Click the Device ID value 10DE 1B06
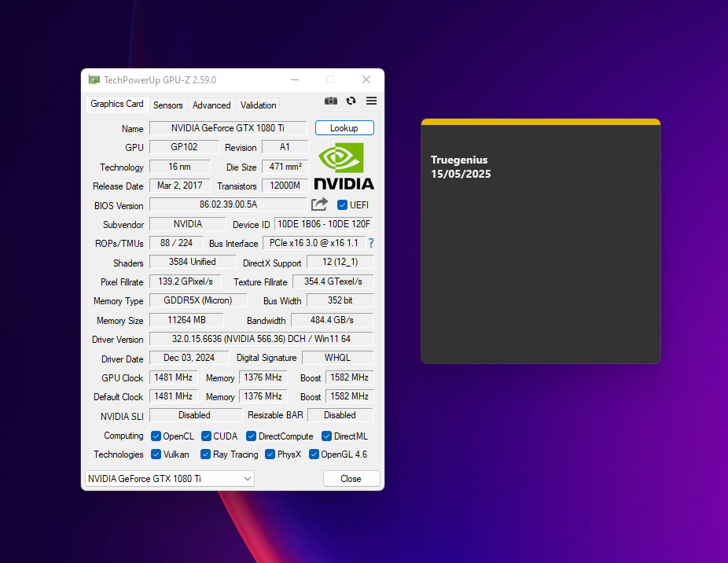 (x=324, y=224)
